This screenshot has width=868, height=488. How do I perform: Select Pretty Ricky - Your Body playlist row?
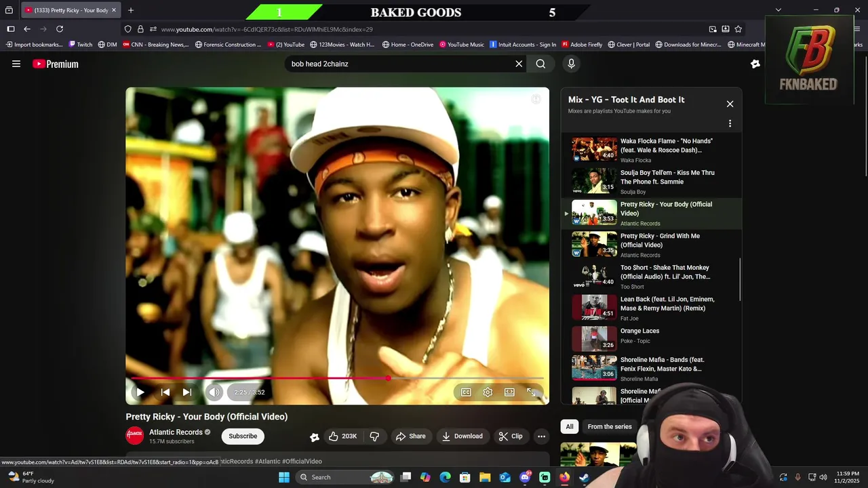pos(651,213)
